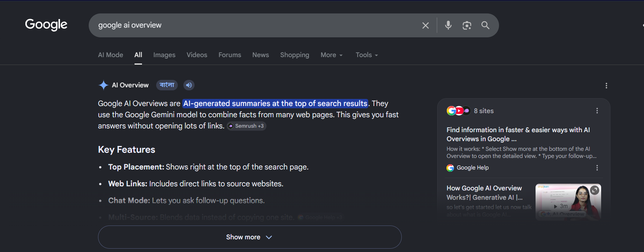Select the All results tab
Image resolution: width=644 pixels, height=252 pixels.
[x=138, y=55]
